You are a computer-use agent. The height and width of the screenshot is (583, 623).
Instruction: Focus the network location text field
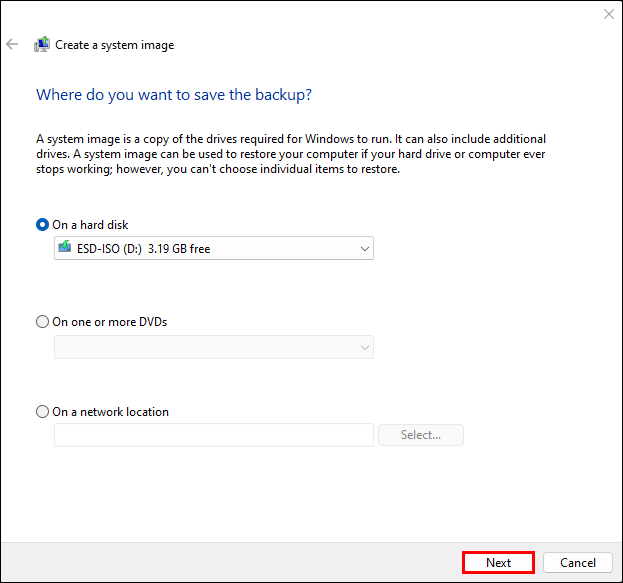tap(213, 435)
